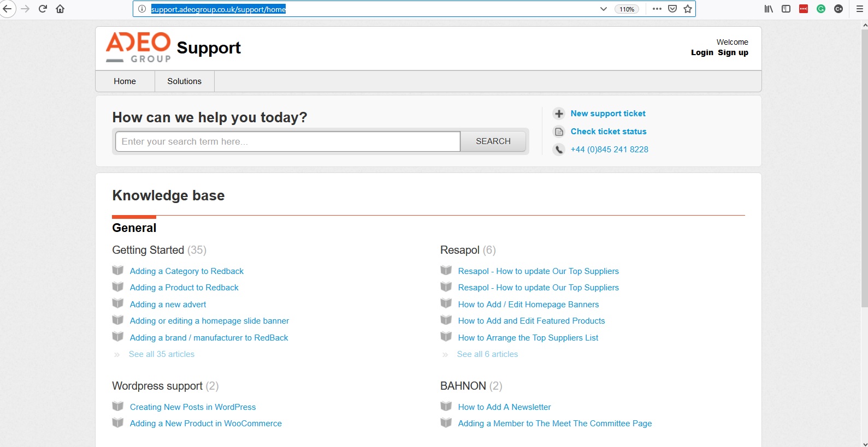Open New support ticket link

[x=608, y=114]
